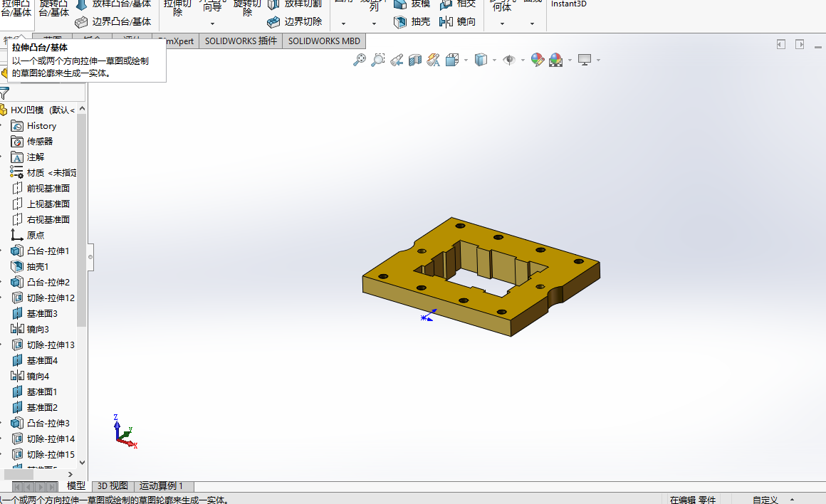Viewport: 826px width, 504px height.
Task: Click the Previous View icon
Action: coord(397,60)
